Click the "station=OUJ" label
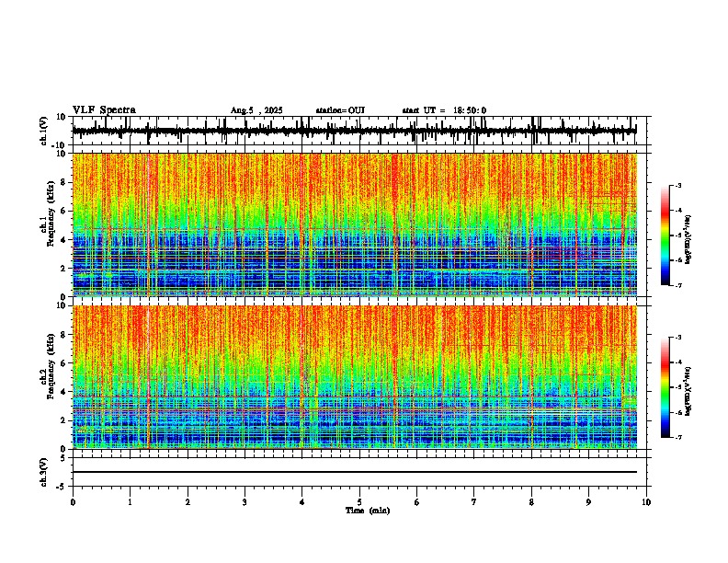The width and height of the screenshot is (728, 563). 340,110
